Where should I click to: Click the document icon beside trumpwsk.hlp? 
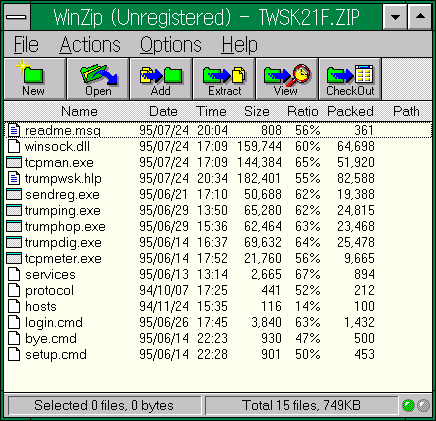point(14,178)
